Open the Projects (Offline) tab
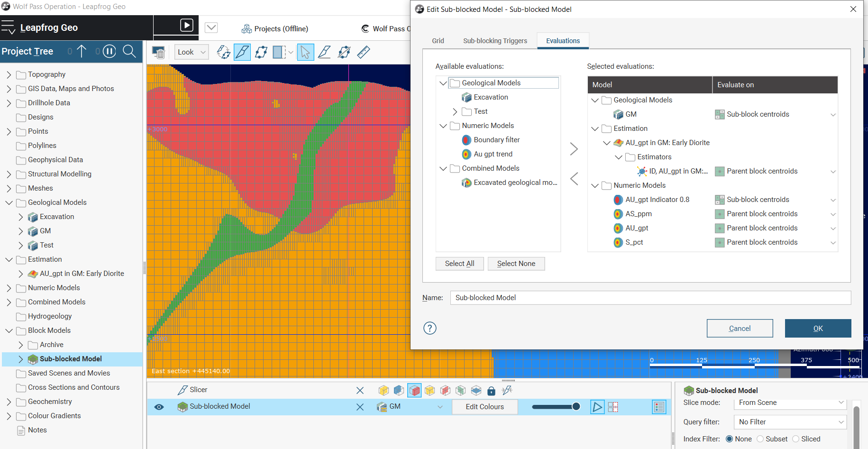 (x=275, y=28)
